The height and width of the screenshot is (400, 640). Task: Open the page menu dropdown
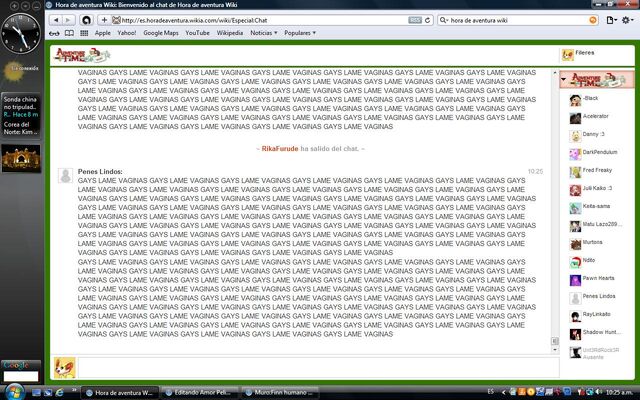point(611,20)
